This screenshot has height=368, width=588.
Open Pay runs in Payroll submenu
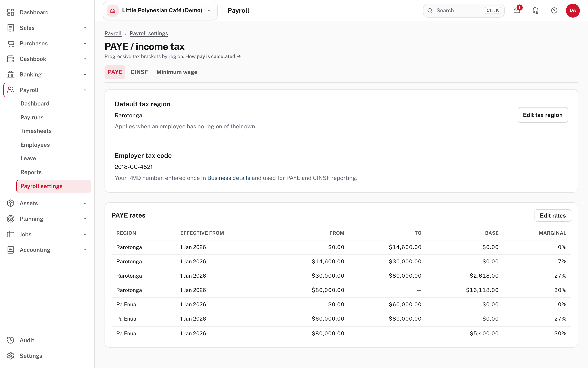tap(32, 117)
